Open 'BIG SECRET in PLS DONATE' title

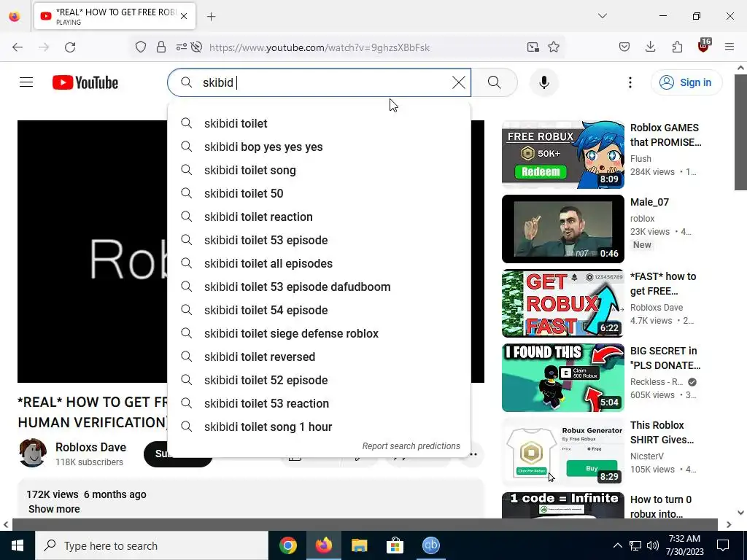point(665,357)
